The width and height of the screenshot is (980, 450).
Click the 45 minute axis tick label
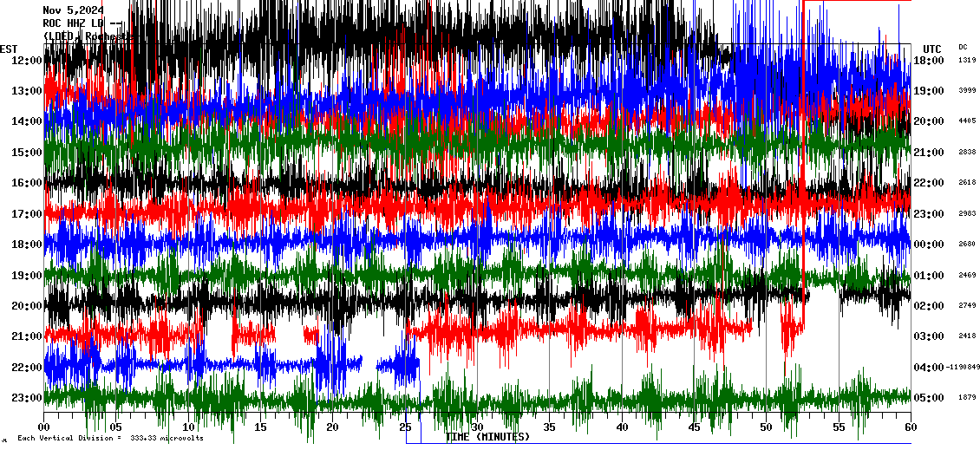pyautogui.click(x=694, y=427)
